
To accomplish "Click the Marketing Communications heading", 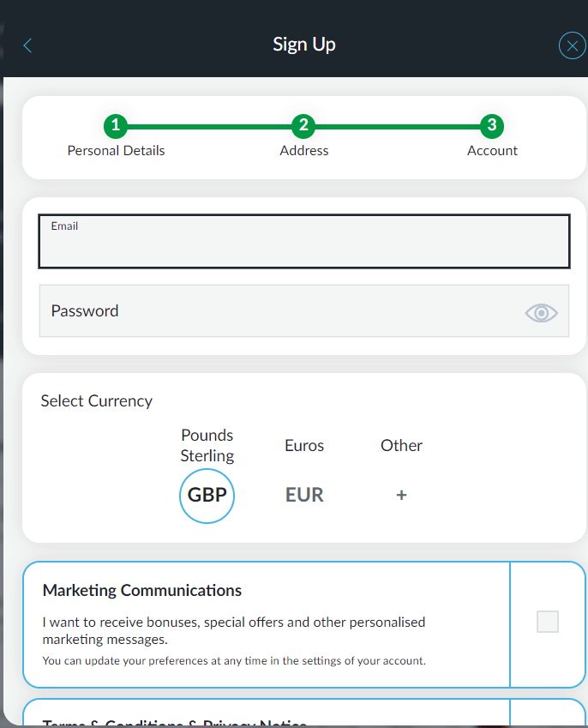I will [142, 591].
